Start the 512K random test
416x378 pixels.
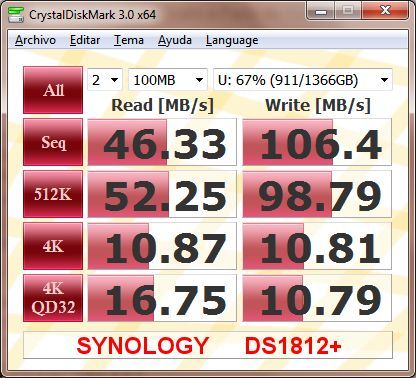coord(53,194)
